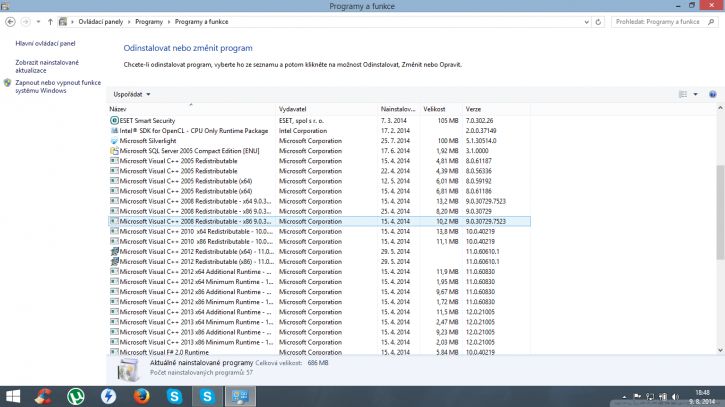Click the Control Panel icon in address bar
This screenshot has height=407, width=725.
(x=63, y=22)
